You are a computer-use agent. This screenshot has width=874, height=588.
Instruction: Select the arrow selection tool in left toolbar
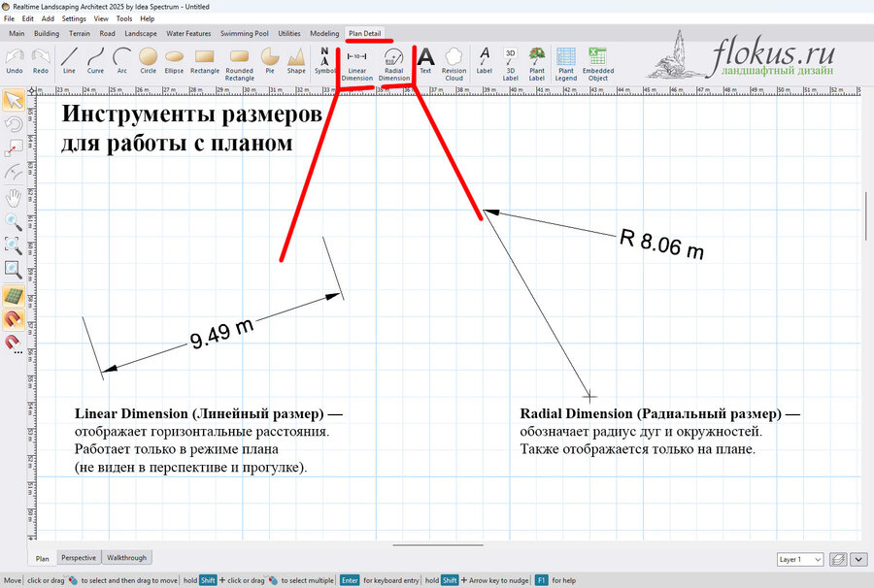pyautogui.click(x=14, y=100)
